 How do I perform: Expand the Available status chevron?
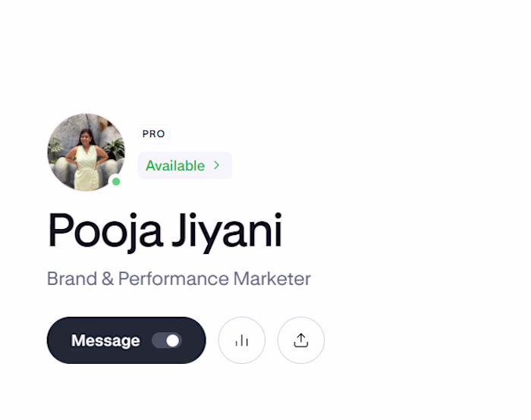coord(217,165)
